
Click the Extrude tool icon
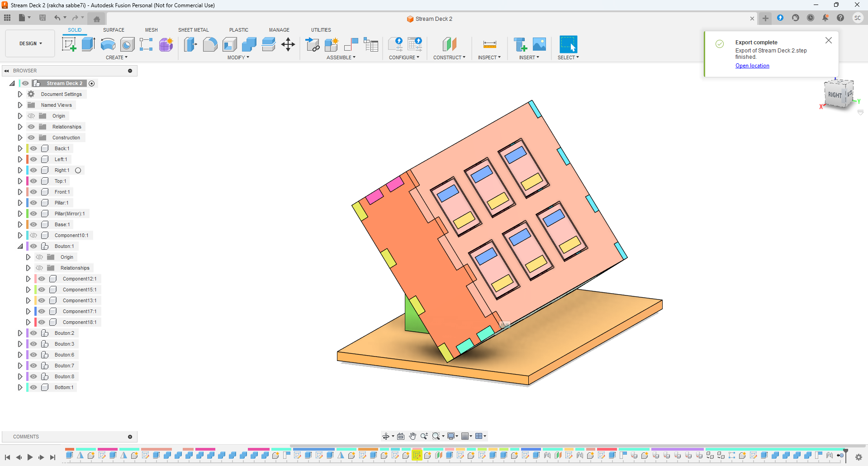click(88, 44)
